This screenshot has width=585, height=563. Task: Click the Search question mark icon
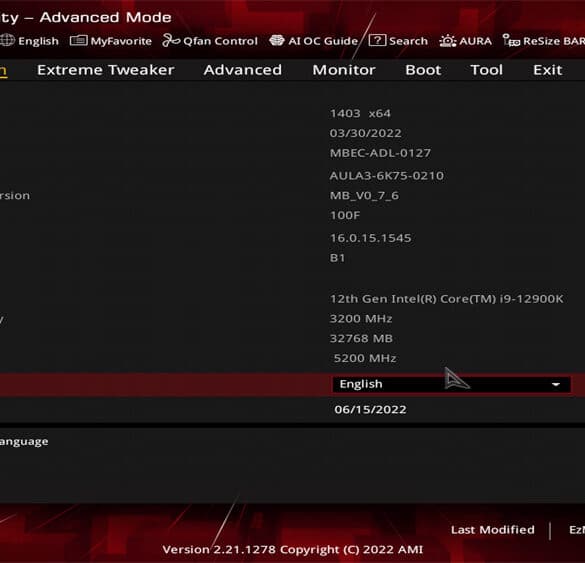(377, 40)
